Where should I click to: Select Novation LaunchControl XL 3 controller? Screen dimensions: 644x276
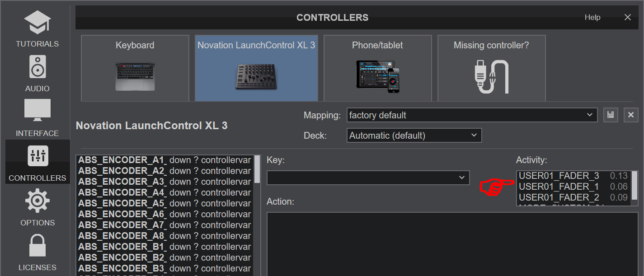tap(256, 68)
